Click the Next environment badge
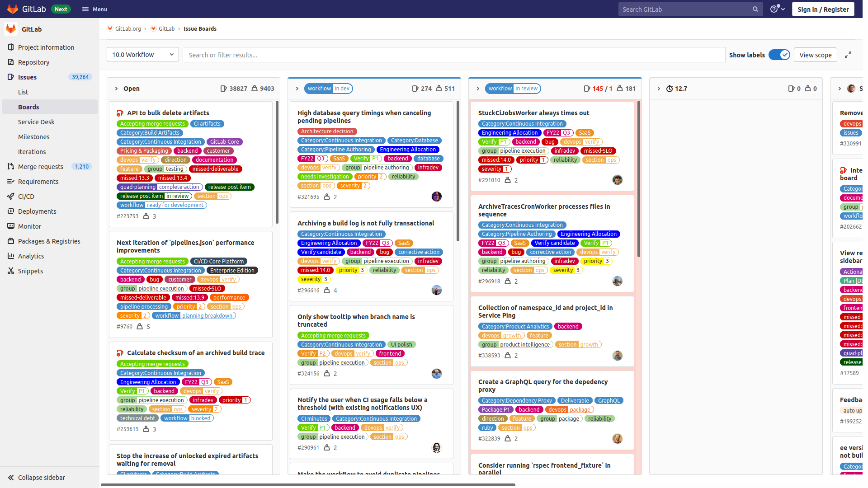 pos(61,9)
